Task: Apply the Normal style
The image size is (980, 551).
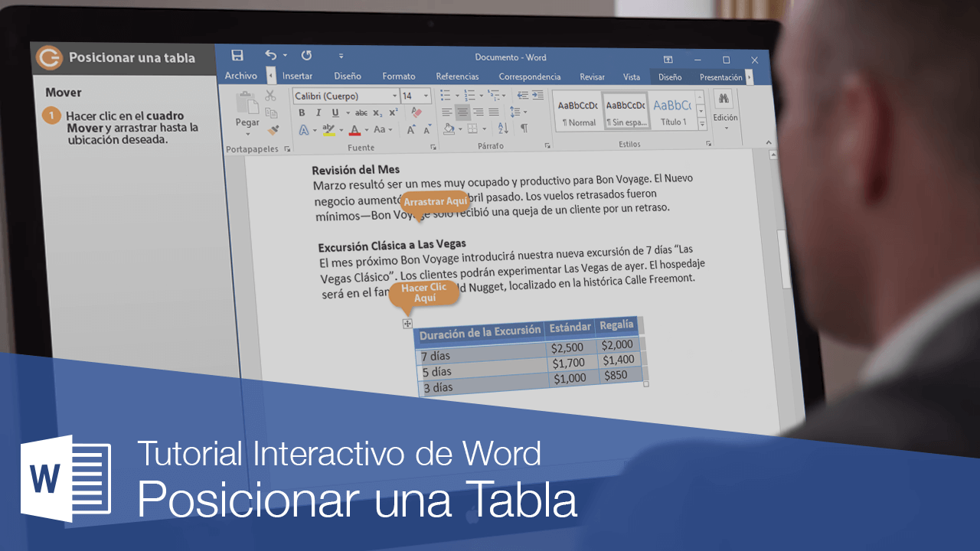Action: coord(578,111)
